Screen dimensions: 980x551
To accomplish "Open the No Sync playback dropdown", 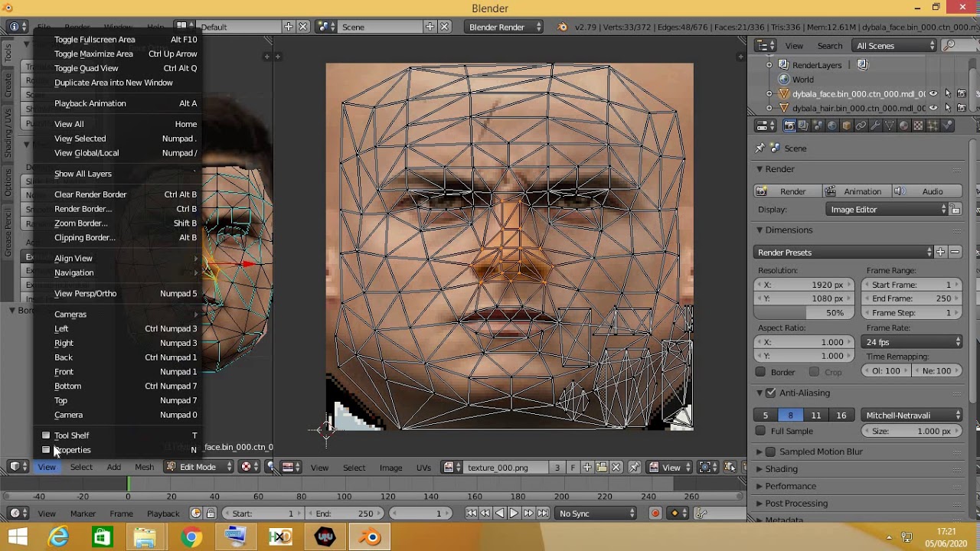I will (596, 514).
